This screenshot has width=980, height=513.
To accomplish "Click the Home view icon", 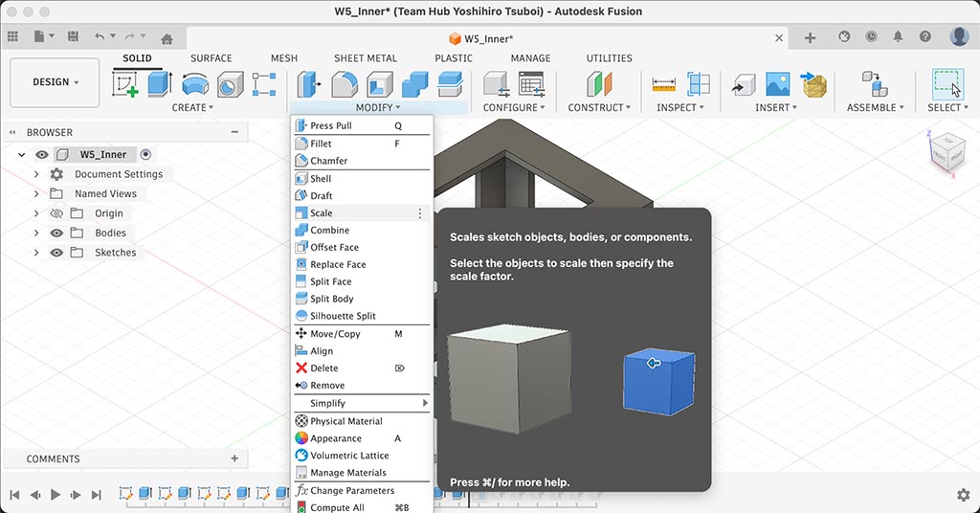I will coord(167,38).
